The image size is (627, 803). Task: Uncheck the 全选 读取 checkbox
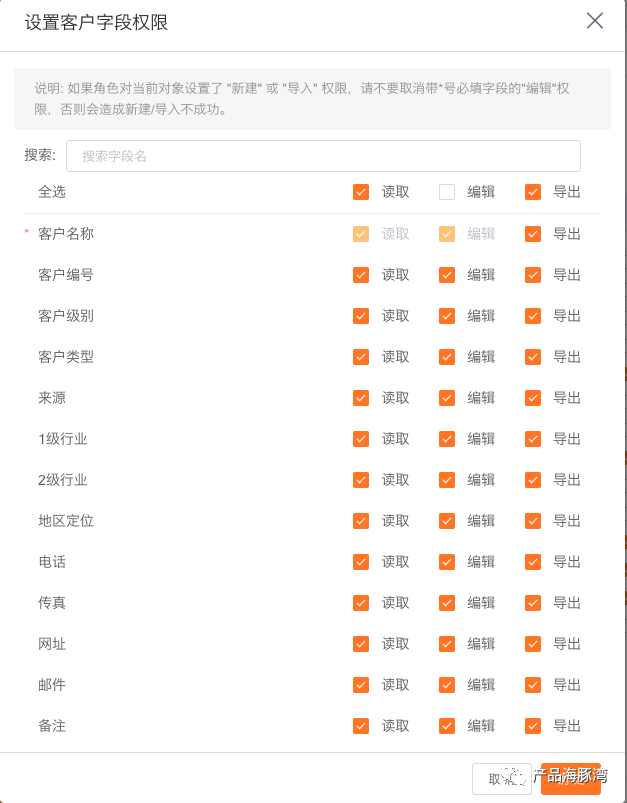point(361,192)
